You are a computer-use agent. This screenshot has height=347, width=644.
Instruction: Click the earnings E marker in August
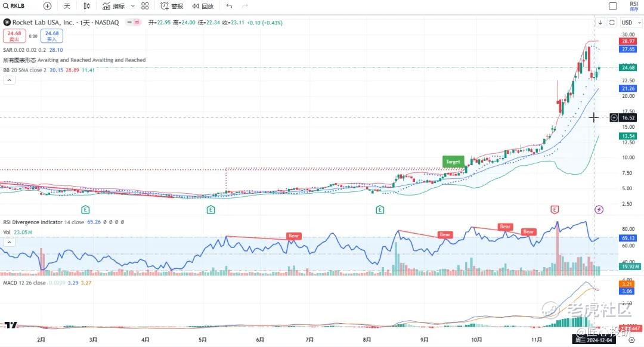click(380, 210)
